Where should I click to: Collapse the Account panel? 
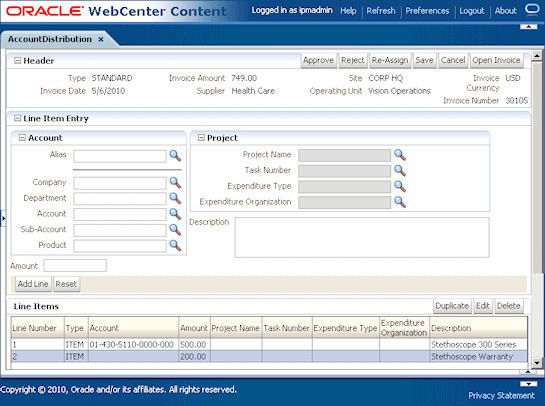22,138
